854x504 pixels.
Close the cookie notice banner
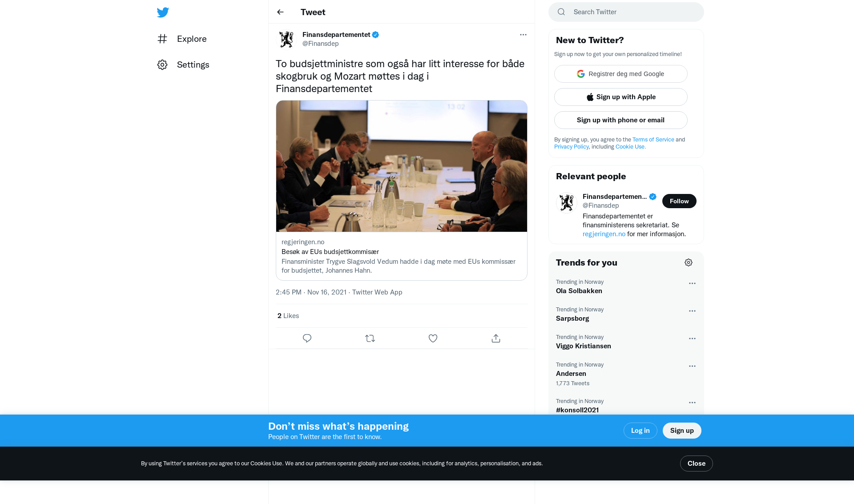coord(697,464)
